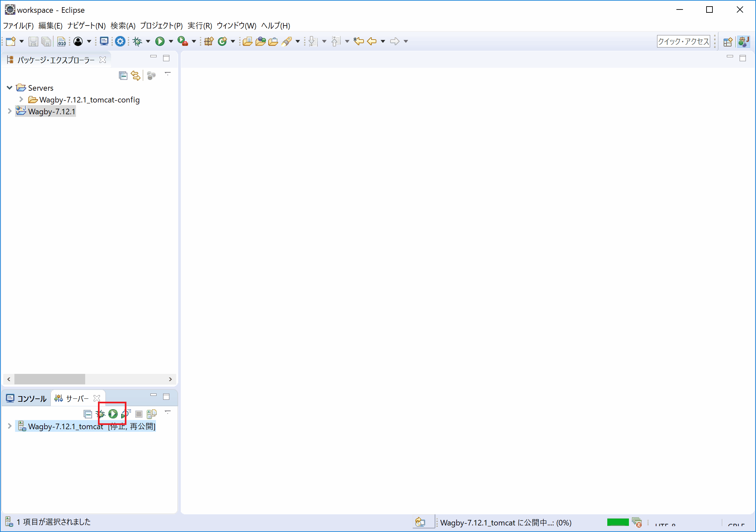Open the ウィンドウ(W) menu
Image resolution: width=756 pixels, height=532 pixels.
(236, 26)
